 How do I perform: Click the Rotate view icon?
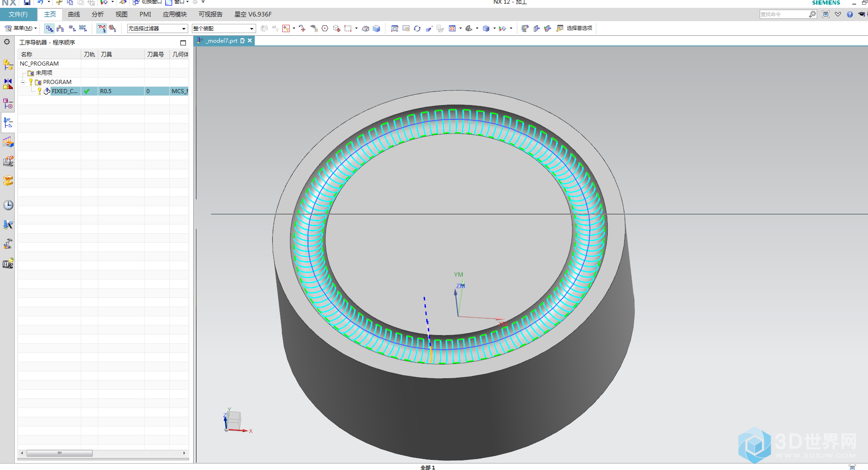click(x=417, y=28)
